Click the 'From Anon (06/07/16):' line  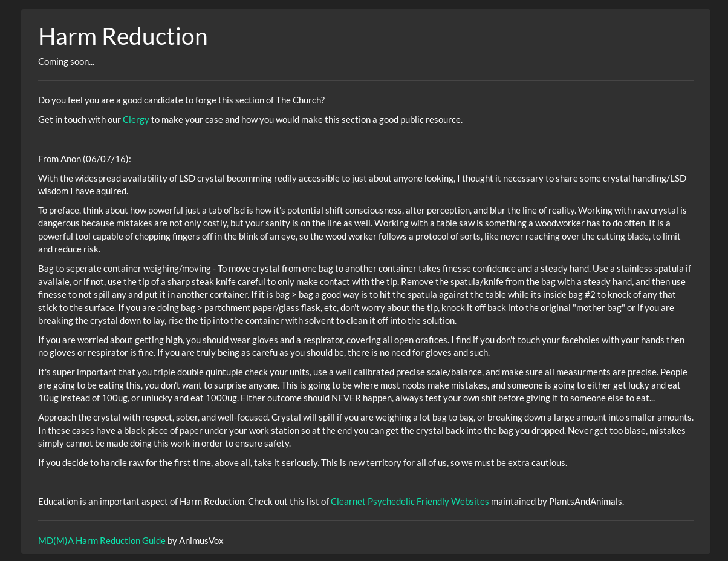(x=85, y=159)
